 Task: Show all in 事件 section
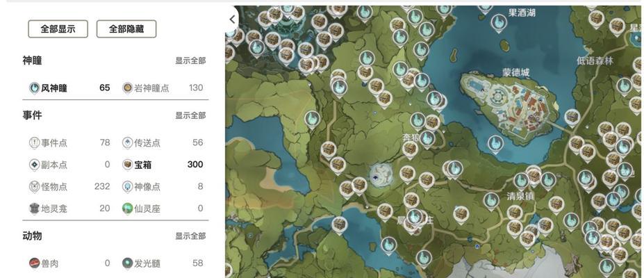pyautogui.click(x=190, y=115)
